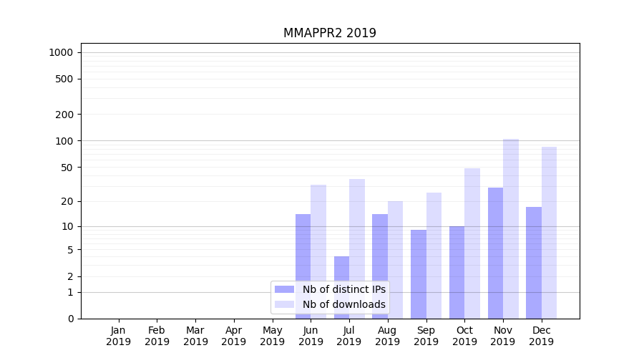Image resolution: width=644 pixels, height=358 pixels.
Task: Click the Nov 2019 distinct IPs bar
Action: [x=495, y=253]
